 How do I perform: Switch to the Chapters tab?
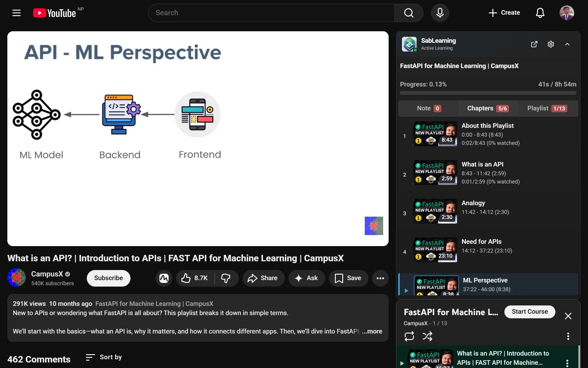[x=488, y=109]
